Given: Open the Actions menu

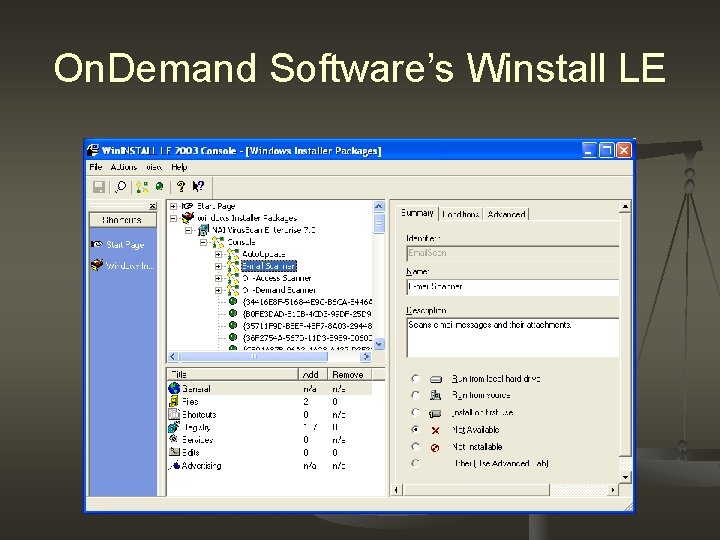Looking at the screenshot, I should click(x=124, y=167).
